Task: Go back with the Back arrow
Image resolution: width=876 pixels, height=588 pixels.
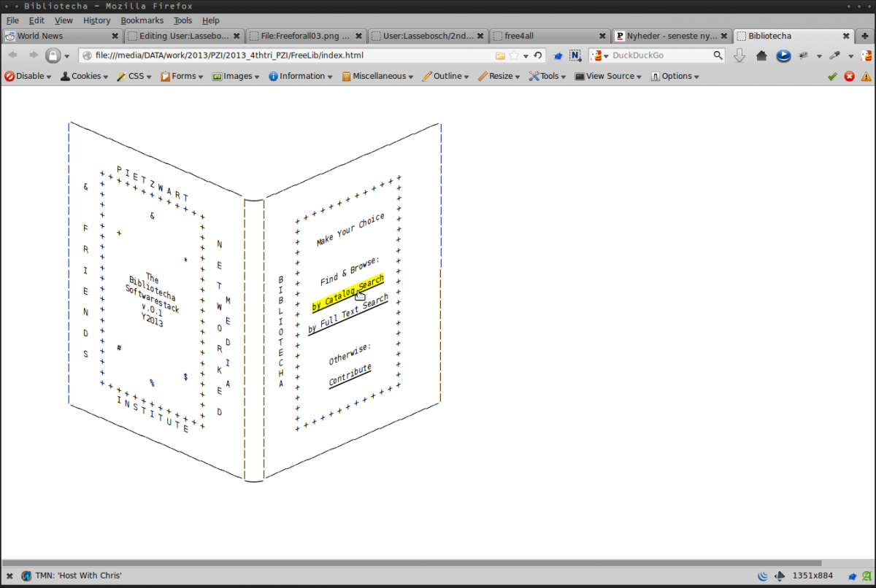Action: tap(12, 55)
